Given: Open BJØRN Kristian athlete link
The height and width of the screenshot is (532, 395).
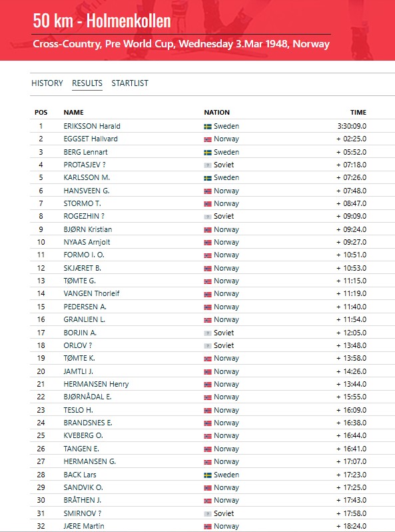Looking at the screenshot, I should [x=88, y=229].
